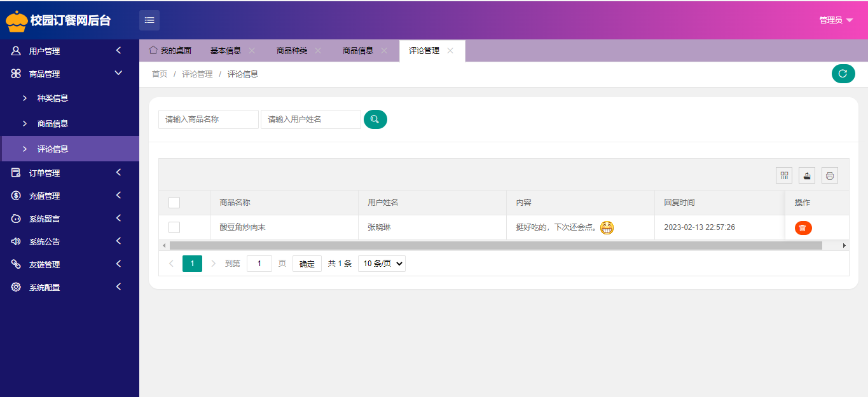Click the table print icon

click(830, 175)
